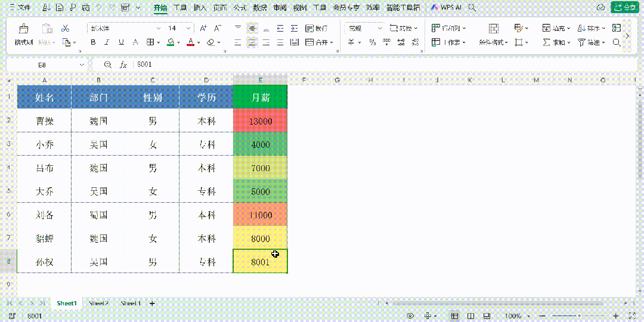The width and height of the screenshot is (644, 322).
Task: Select cell with salary 13000
Action: point(260,121)
